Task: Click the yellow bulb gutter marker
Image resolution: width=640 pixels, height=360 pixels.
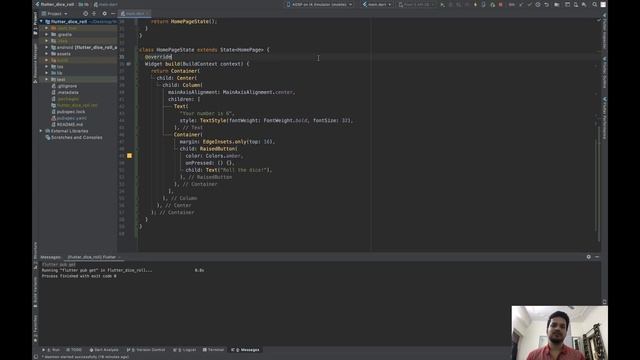Action: pos(129,156)
